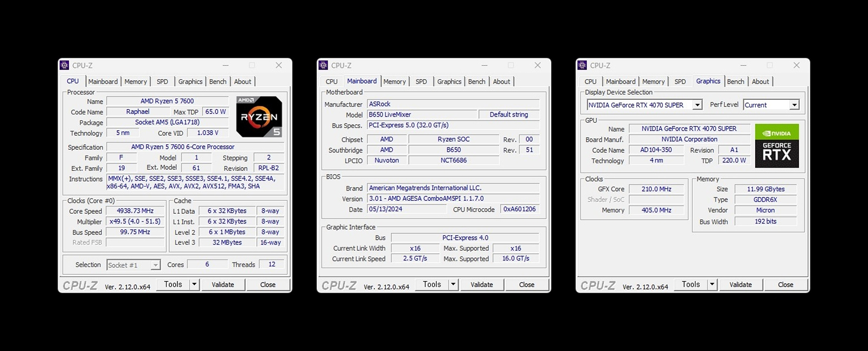Click BIOS Version 3.01 AGESA value

point(454,199)
